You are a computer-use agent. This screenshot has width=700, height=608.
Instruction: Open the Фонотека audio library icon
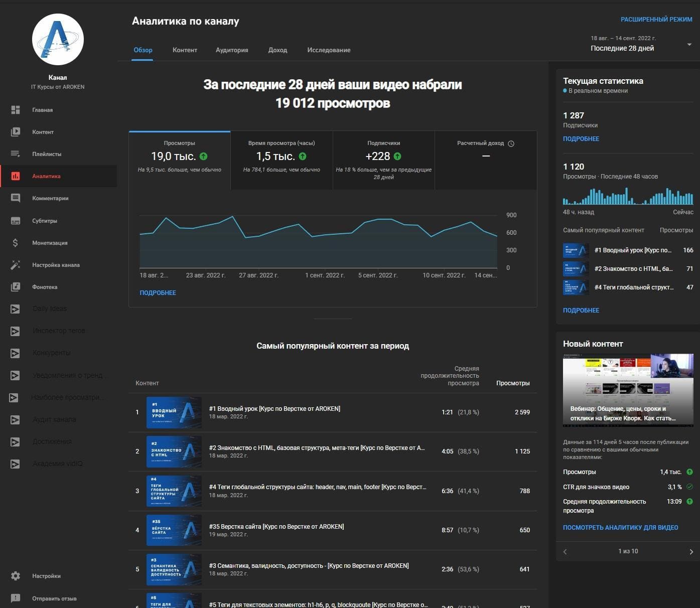(x=16, y=287)
